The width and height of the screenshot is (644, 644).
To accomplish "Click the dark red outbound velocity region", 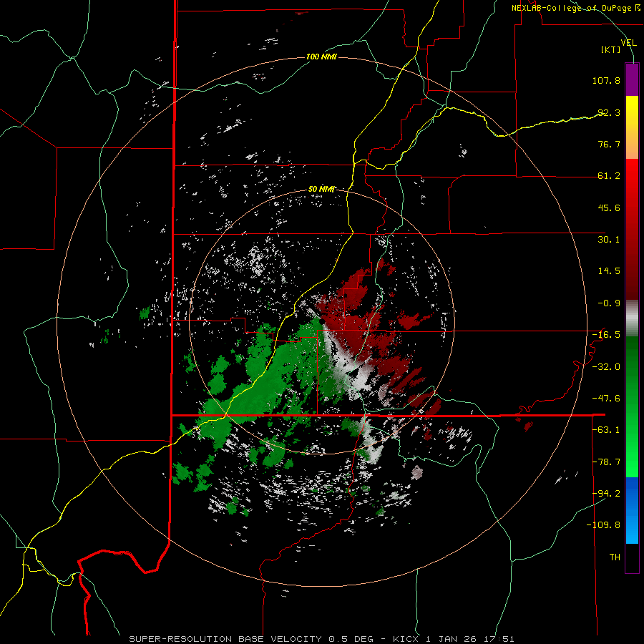I will pos(357,328).
